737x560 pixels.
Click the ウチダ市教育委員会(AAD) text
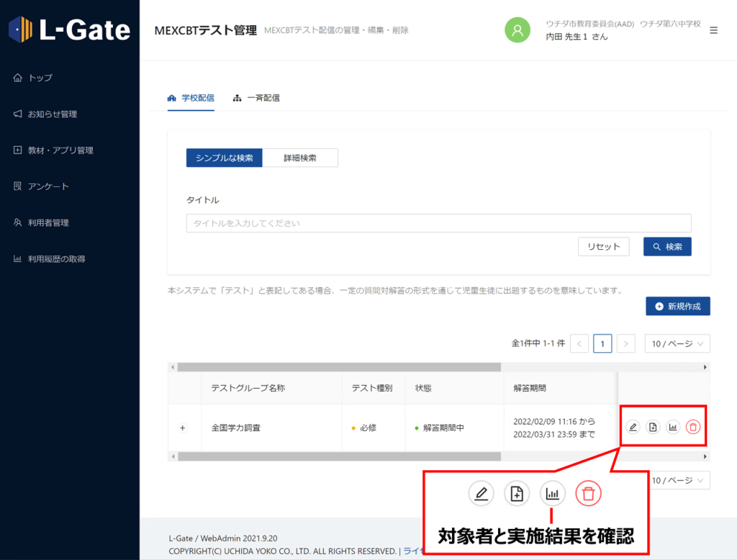click(590, 24)
